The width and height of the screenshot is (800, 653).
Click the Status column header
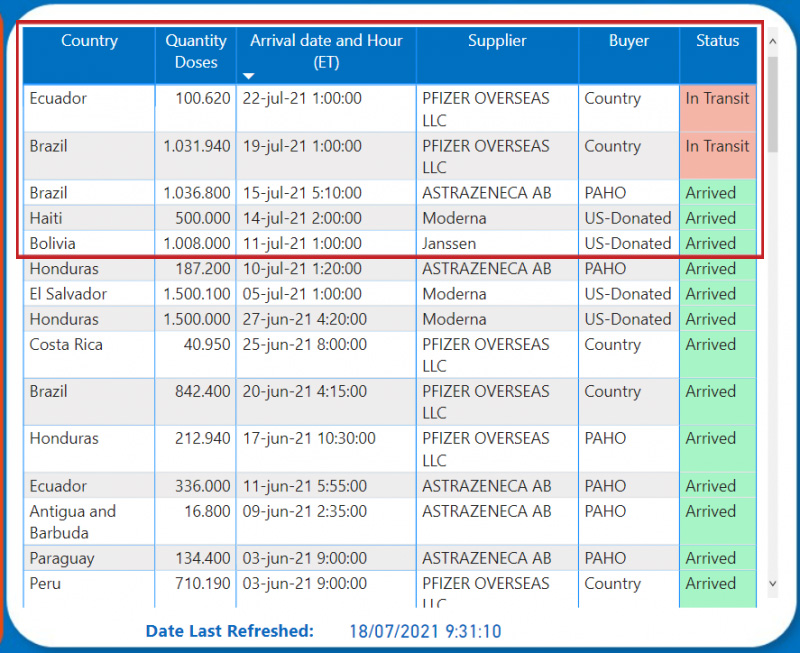717,41
